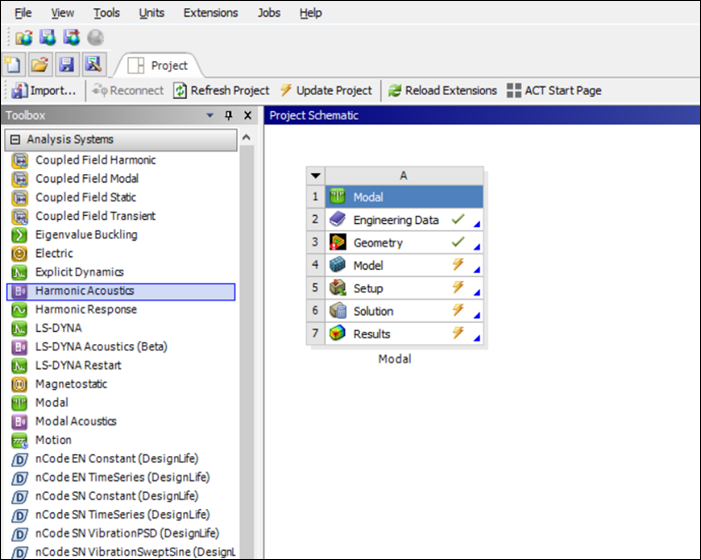Click the Results cell icon
The image size is (701, 560).
(x=337, y=334)
